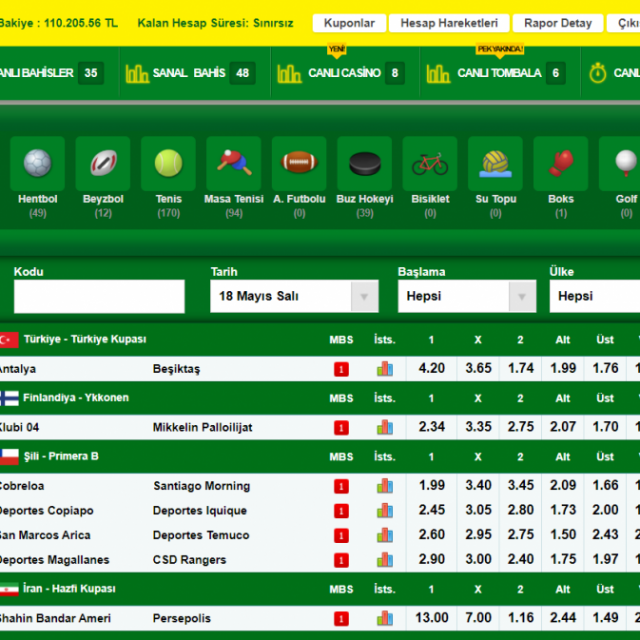This screenshot has height=640, width=640.
Task: Click MBS badge in Cobreloa row
Action: click(341, 486)
